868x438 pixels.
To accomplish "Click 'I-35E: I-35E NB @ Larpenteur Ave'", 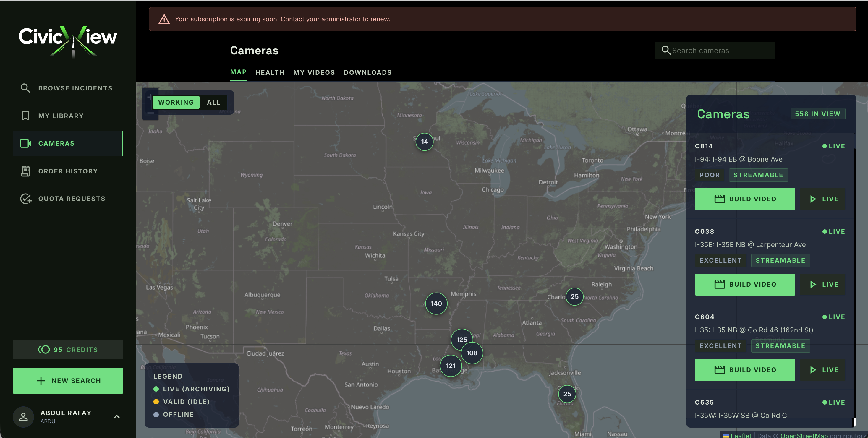I will (x=750, y=245).
